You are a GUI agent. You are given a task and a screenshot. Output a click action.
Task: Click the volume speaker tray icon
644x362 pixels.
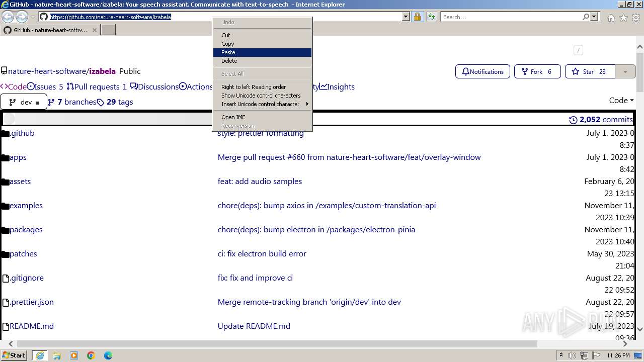pyautogui.click(x=572, y=355)
